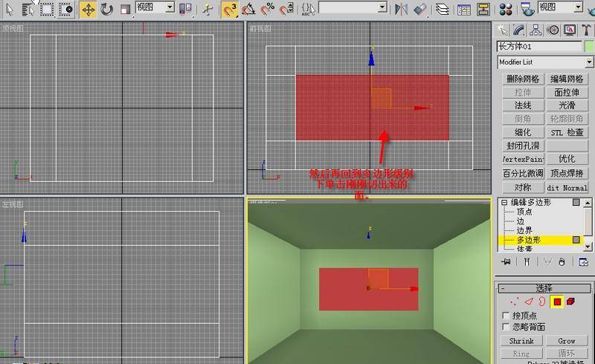Open the Layer Manager icon
This screenshot has height=364, width=595.
coord(442,10)
